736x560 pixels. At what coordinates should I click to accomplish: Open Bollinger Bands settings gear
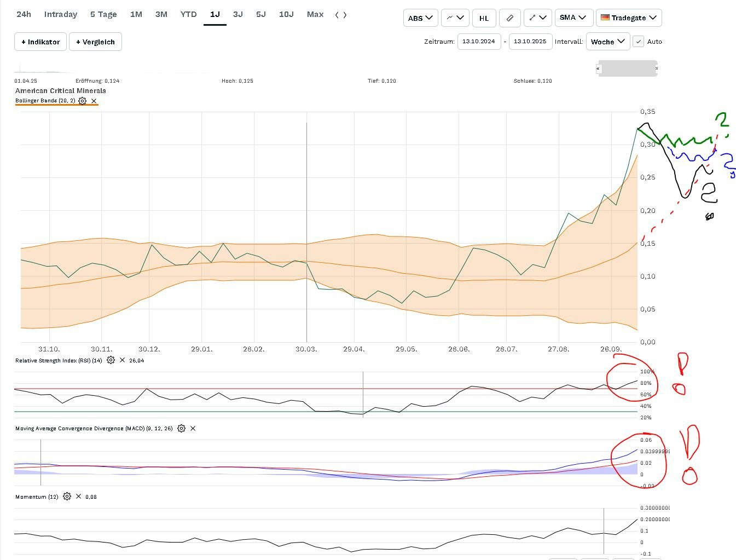tap(82, 101)
